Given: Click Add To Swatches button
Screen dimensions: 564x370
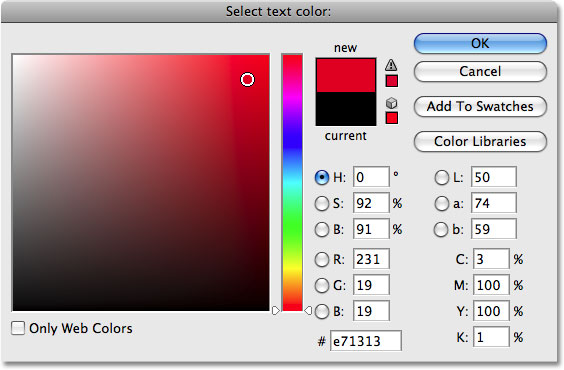Looking at the screenshot, I should pos(480,106).
